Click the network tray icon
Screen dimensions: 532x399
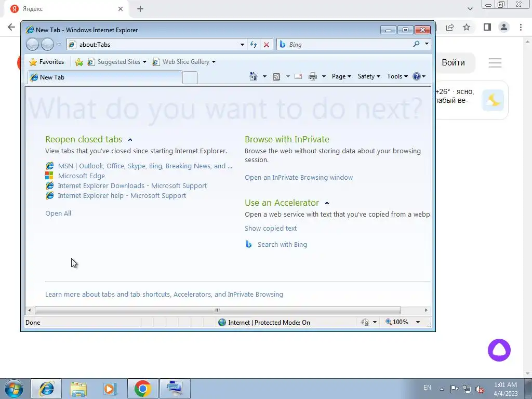tap(467, 389)
